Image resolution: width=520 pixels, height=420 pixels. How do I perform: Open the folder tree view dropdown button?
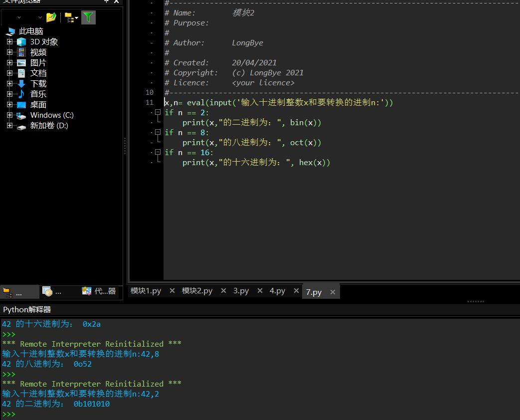tap(71, 17)
